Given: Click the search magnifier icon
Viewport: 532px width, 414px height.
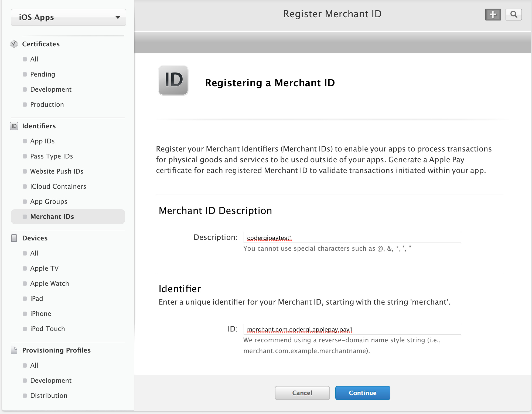Looking at the screenshot, I should point(514,15).
